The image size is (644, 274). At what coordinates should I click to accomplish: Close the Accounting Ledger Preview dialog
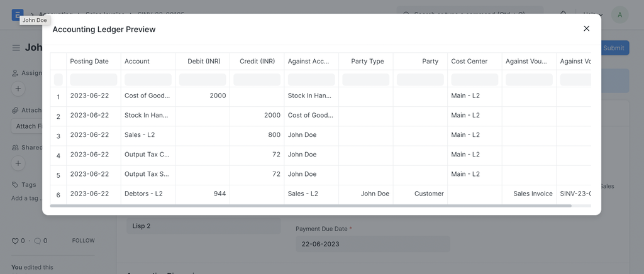[x=587, y=28]
